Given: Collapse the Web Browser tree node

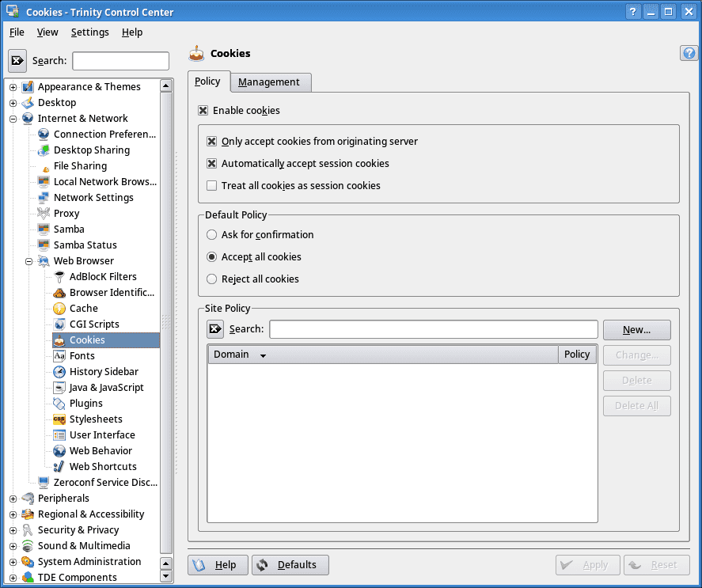Looking at the screenshot, I should point(28,261).
